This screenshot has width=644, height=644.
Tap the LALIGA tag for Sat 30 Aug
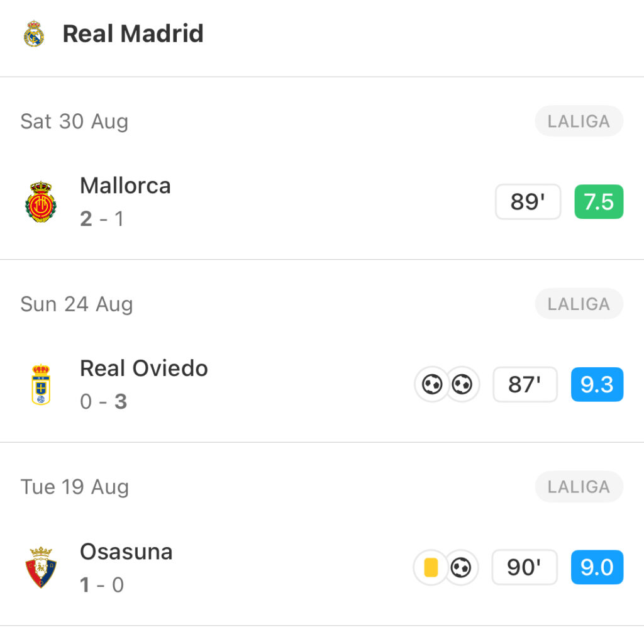click(579, 121)
